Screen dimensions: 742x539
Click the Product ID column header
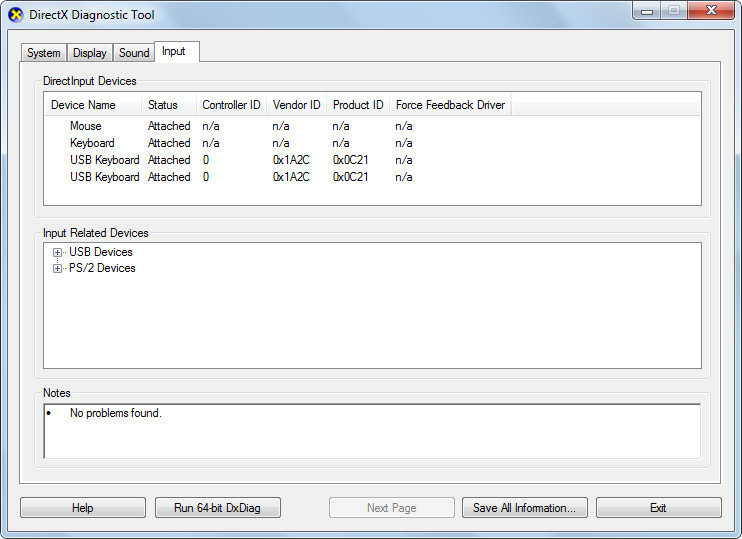(x=358, y=105)
